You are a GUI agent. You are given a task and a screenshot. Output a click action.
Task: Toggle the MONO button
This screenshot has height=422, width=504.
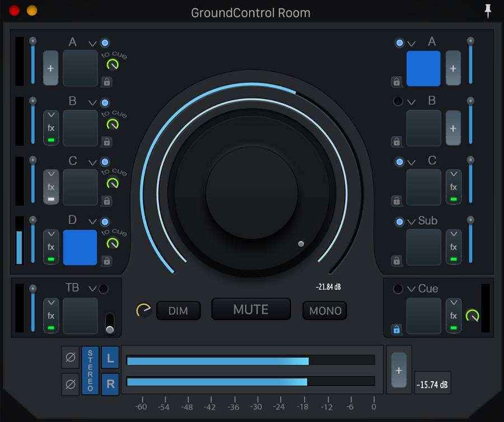pyautogui.click(x=325, y=310)
